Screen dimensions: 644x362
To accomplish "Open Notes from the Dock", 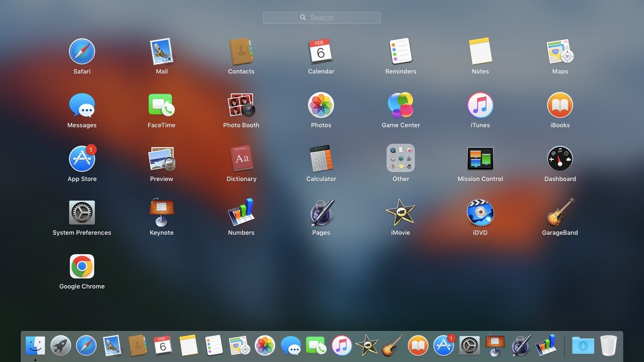I will 188,346.
